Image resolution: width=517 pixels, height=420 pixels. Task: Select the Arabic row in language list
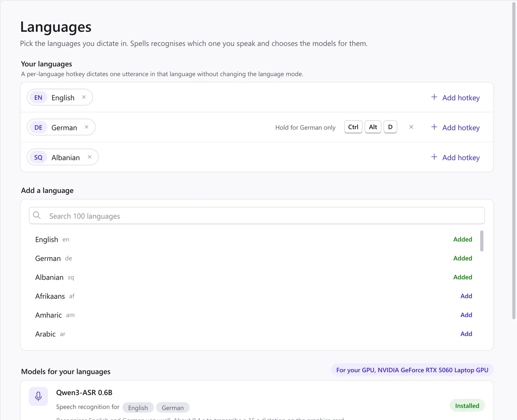[254, 334]
